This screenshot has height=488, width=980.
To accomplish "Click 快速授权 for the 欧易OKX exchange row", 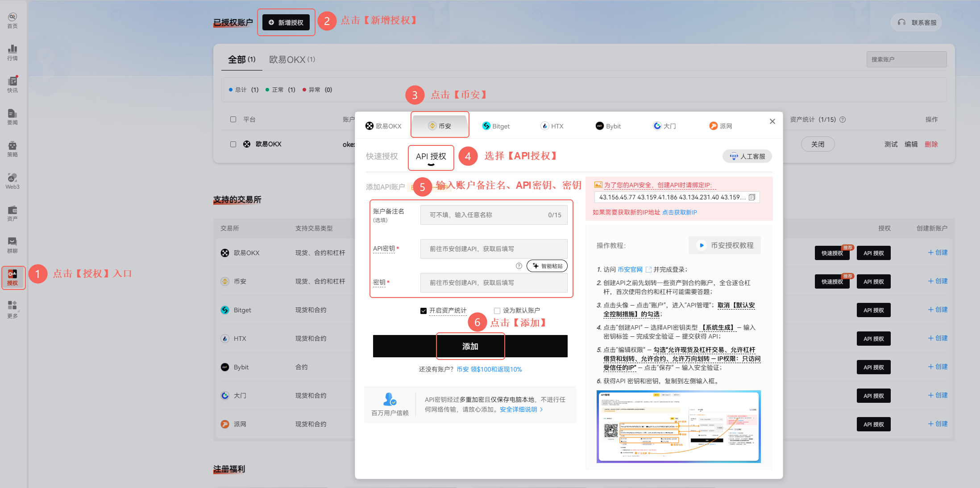I will click(x=832, y=253).
